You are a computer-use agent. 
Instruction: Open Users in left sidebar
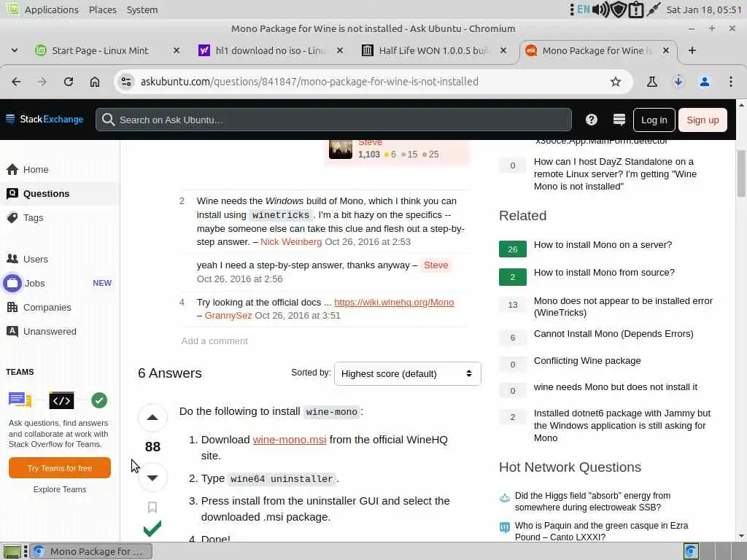[x=60, y=259]
